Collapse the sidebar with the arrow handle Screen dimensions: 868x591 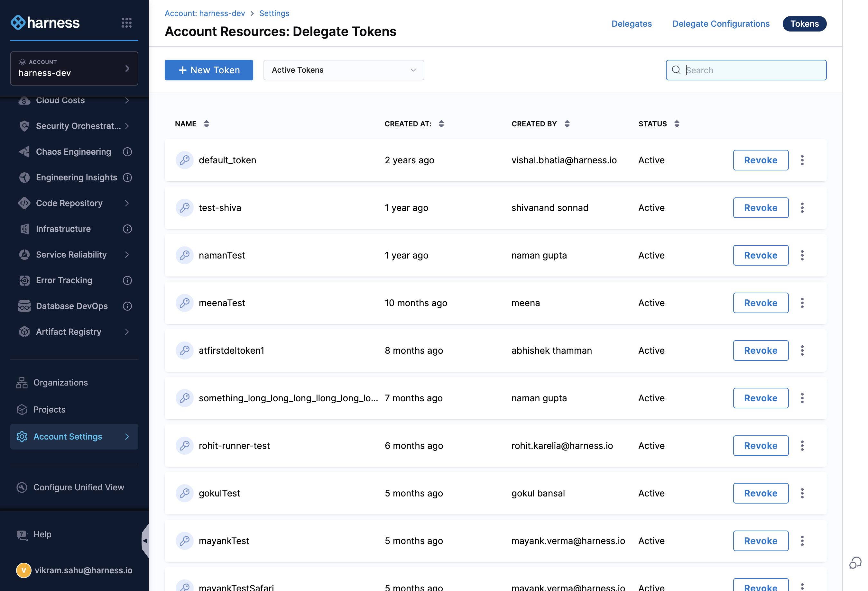(145, 541)
